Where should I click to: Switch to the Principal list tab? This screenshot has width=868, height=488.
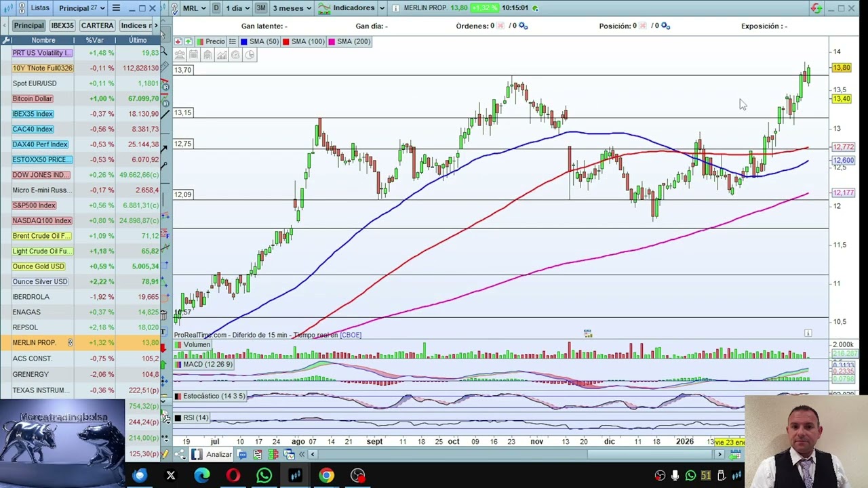29,25
